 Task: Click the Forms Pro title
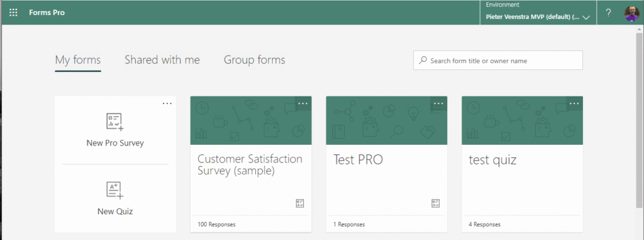47,13
